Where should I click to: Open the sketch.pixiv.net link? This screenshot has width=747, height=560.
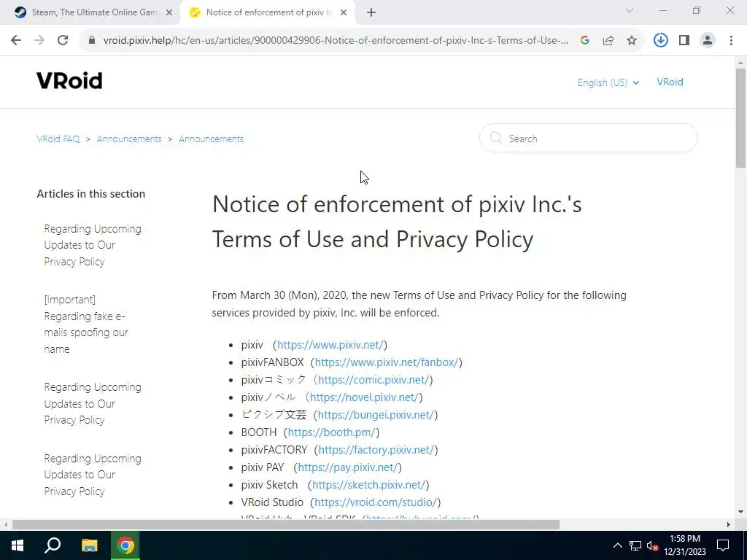[x=368, y=485]
